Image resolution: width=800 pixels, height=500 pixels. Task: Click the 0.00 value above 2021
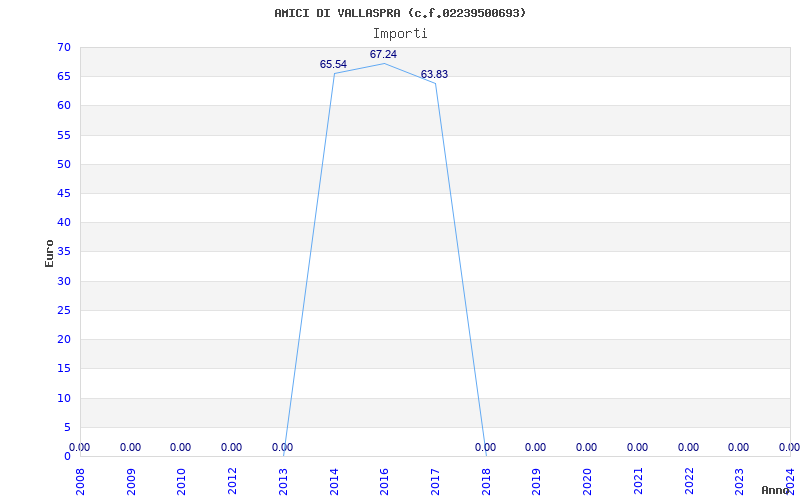coord(637,447)
